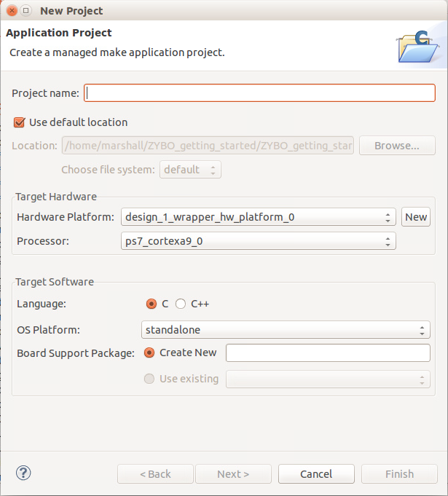448x496 pixels.
Task: Open the OS Platform standalone dropdown
Action: pyautogui.click(x=286, y=330)
